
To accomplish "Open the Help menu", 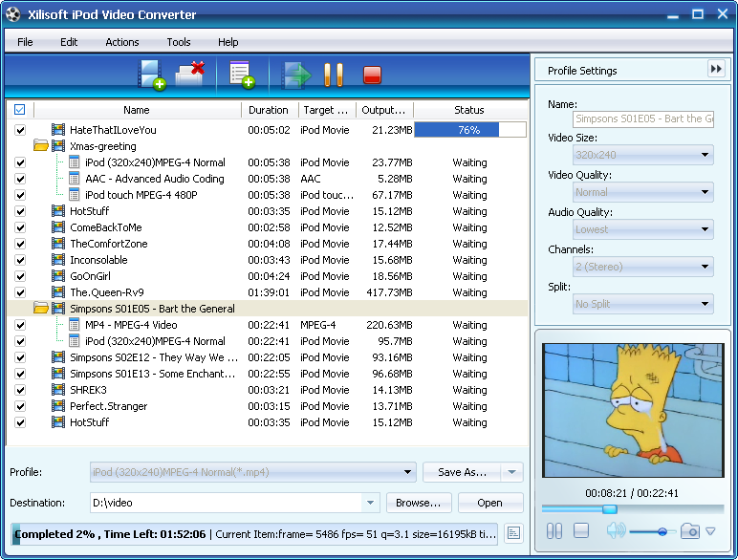I will 228,42.
